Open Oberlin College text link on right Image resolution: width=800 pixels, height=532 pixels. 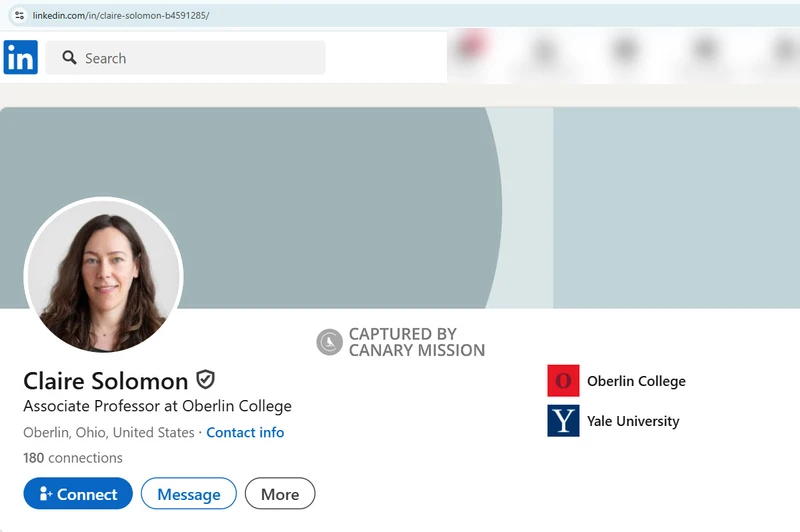click(x=636, y=381)
